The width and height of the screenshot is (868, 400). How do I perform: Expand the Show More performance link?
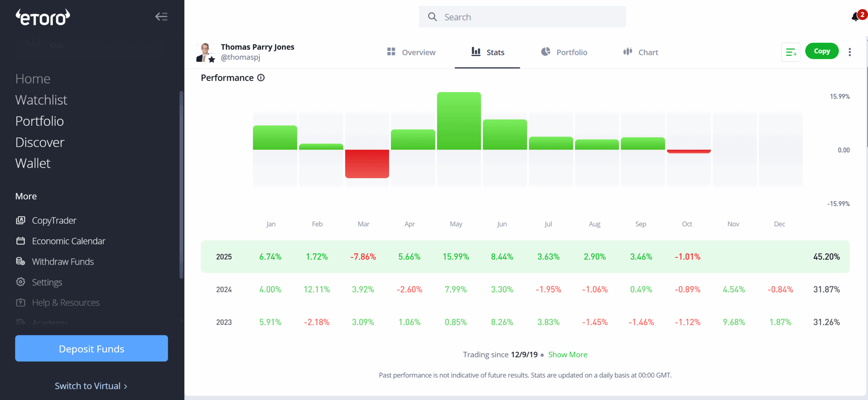567,354
